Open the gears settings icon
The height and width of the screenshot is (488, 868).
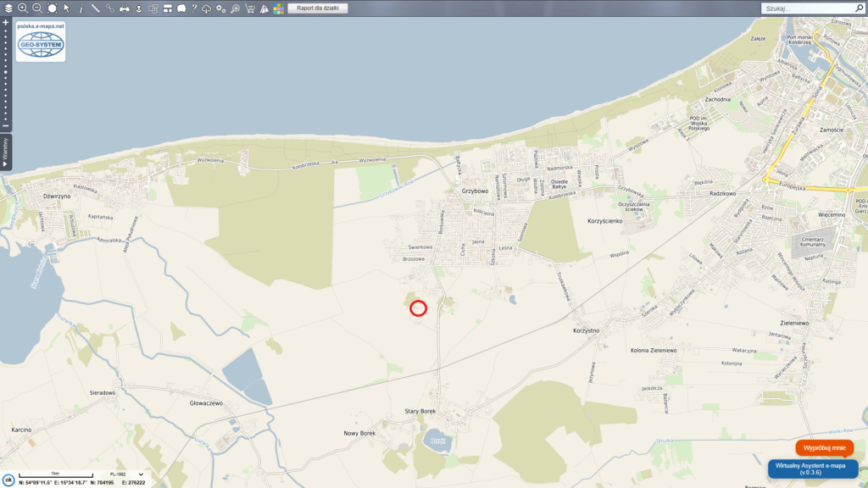click(x=221, y=8)
